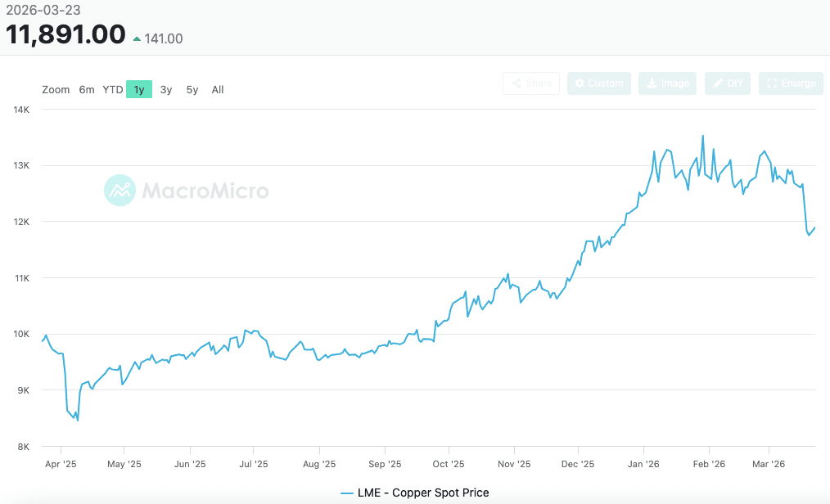Image resolution: width=830 pixels, height=504 pixels.
Task: Open the Custom settings gear icon
Action: [580, 83]
